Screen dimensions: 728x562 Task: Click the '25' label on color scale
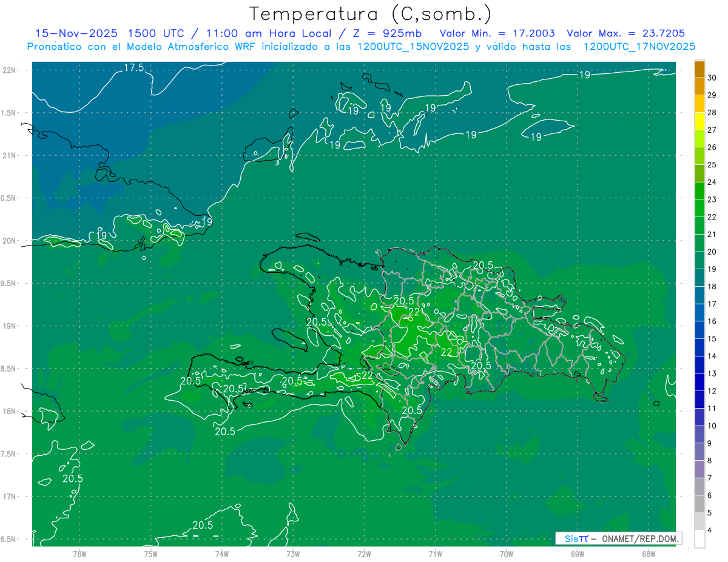[712, 165]
